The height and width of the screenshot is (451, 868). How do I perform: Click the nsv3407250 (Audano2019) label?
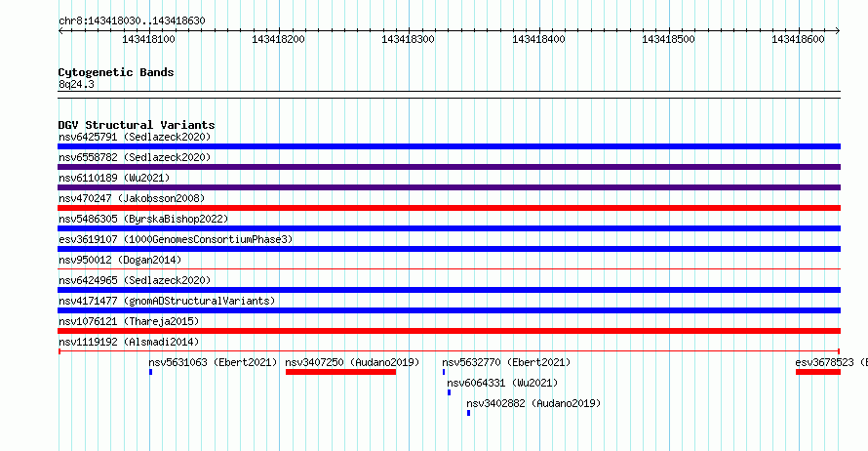click(352, 362)
